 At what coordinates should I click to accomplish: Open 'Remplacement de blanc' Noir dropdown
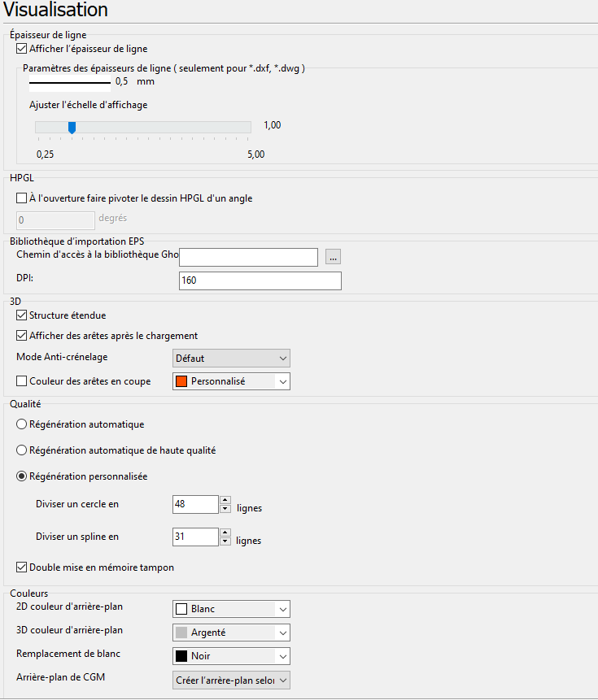[231, 656]
